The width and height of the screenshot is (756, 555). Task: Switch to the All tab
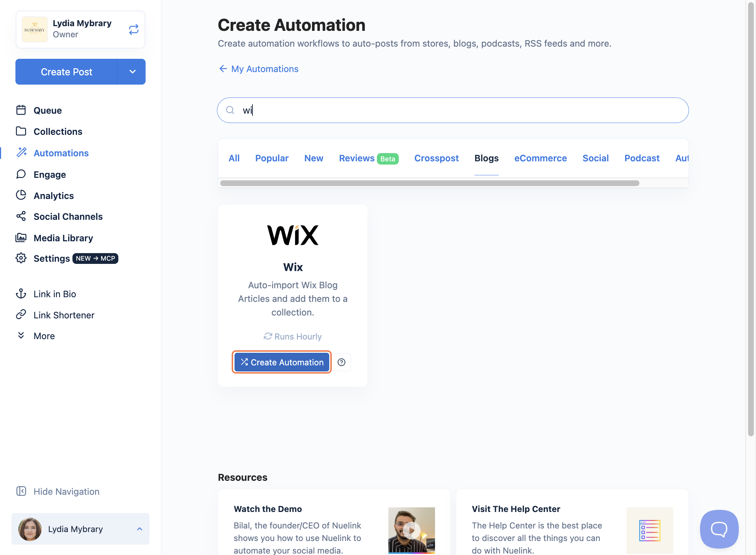(234, 158)
